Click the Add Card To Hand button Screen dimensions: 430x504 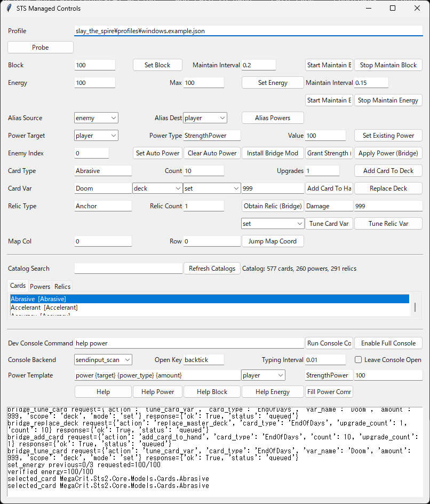[329, 188]
